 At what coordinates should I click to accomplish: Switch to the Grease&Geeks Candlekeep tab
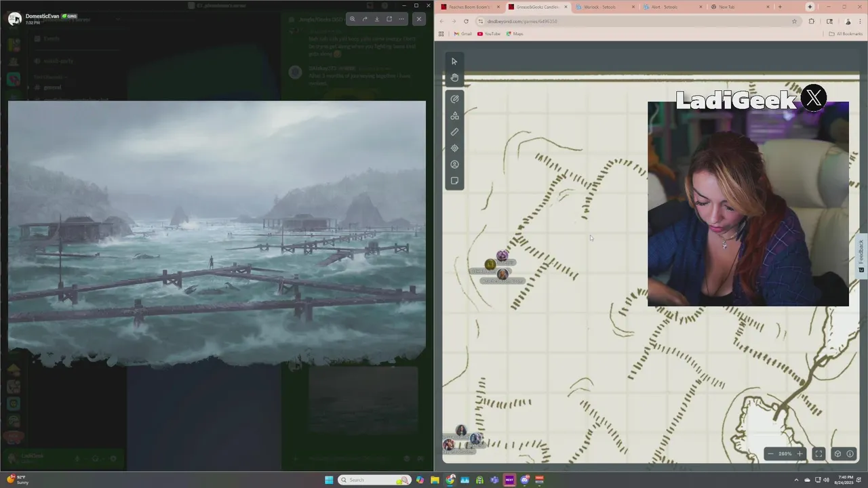tap(538, 7)
